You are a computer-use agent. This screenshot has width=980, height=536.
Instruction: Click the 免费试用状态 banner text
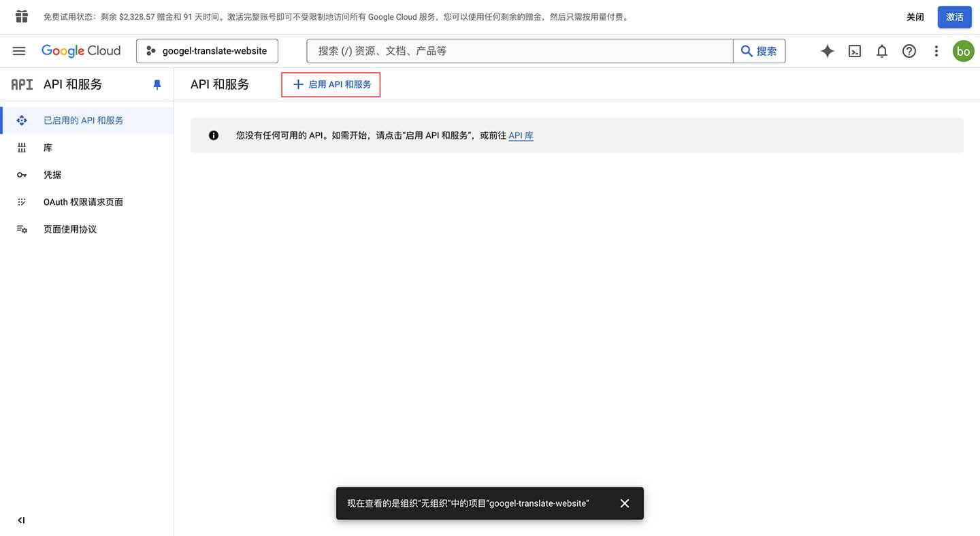[336, 17]
